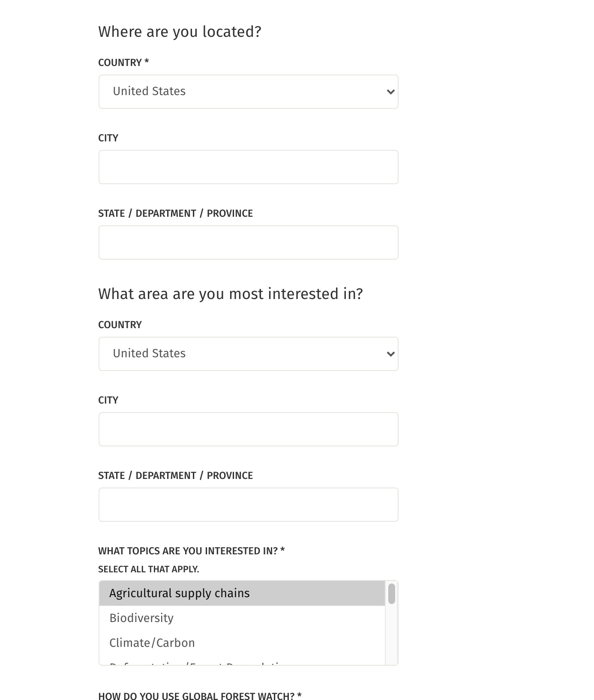Screen dimensions: 594x700
Task: Click the chevron on the located Country field
Action: pos(389,91)
